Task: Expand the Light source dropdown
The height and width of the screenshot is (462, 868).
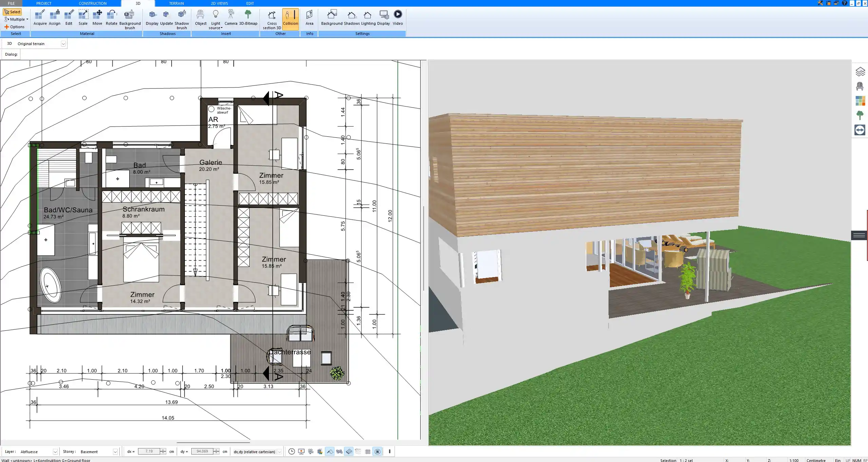Action: 216,19
